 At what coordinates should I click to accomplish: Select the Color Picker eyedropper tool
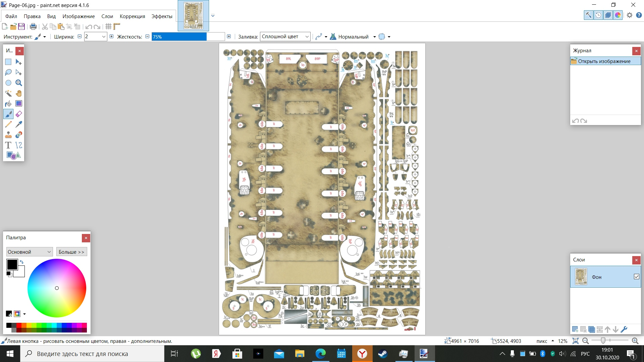[x=19, y=124]
